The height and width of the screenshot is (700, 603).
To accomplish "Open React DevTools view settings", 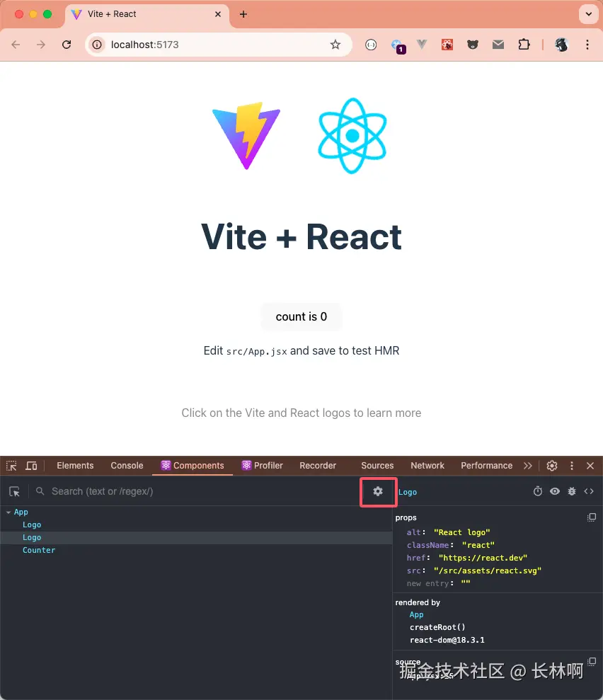I will point(378,491).
